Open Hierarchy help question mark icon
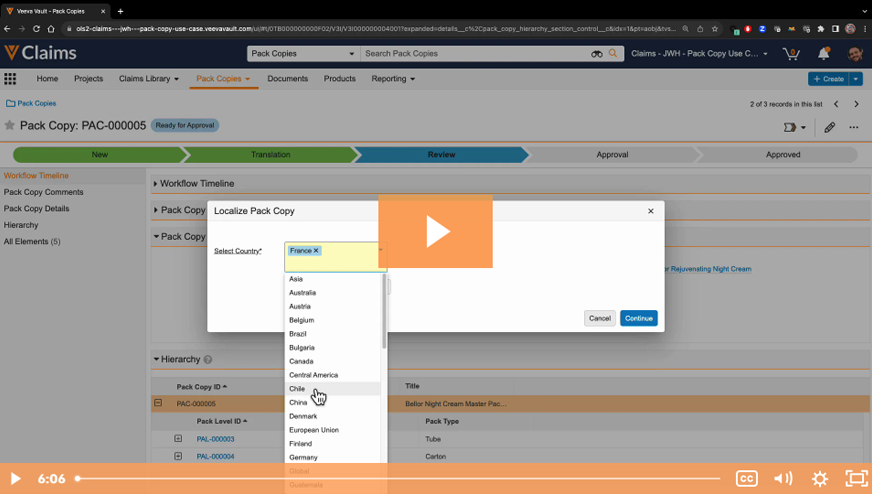Screen dimensions: 872x494 point(208,360)
